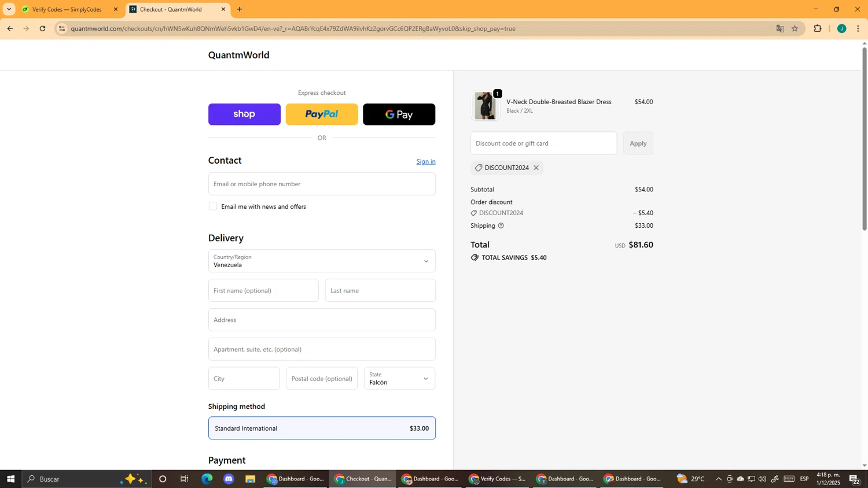Open the OneDrive cloud tray icon
Viewport: 868px width, 488px height.
740,479
